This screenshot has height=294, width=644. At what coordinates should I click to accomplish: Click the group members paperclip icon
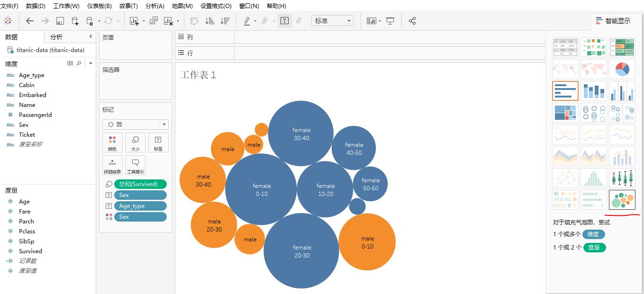tap(265, 21)
